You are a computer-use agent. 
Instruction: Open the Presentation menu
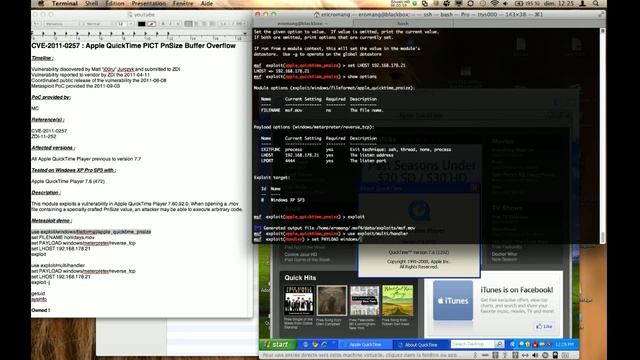149,4
